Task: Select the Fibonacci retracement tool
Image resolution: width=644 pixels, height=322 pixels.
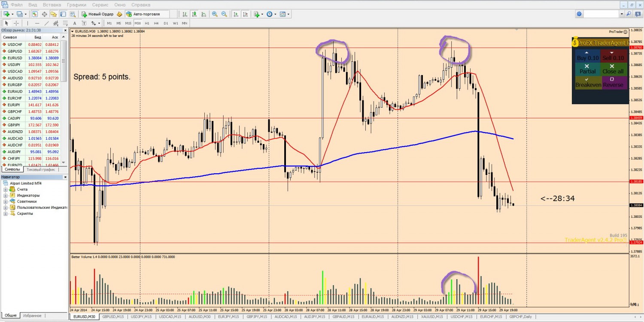Action: click(65, 23)
